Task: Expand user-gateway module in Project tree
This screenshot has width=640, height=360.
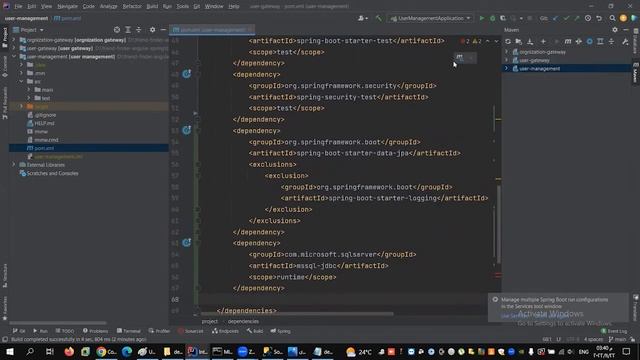Action: pos(14,48)
